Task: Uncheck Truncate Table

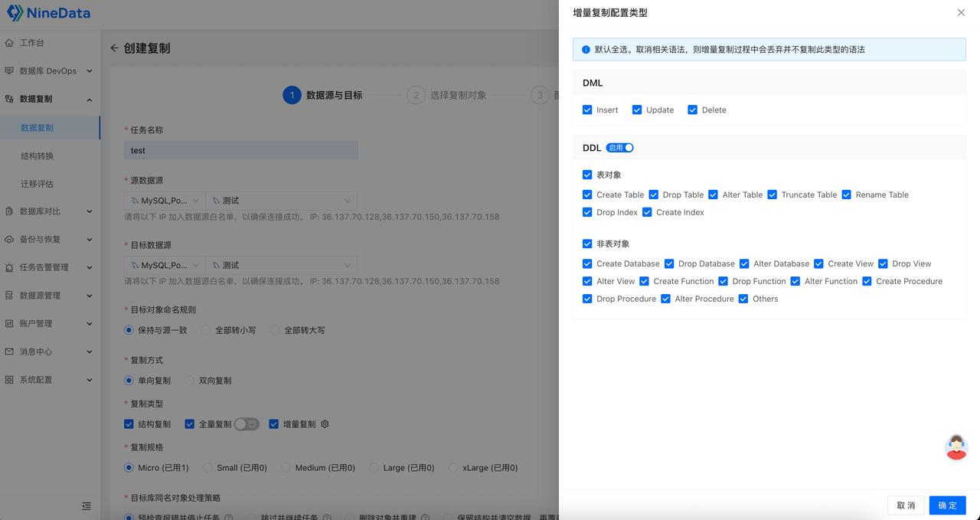Action: pyautogui.click(x=773, y=195)
